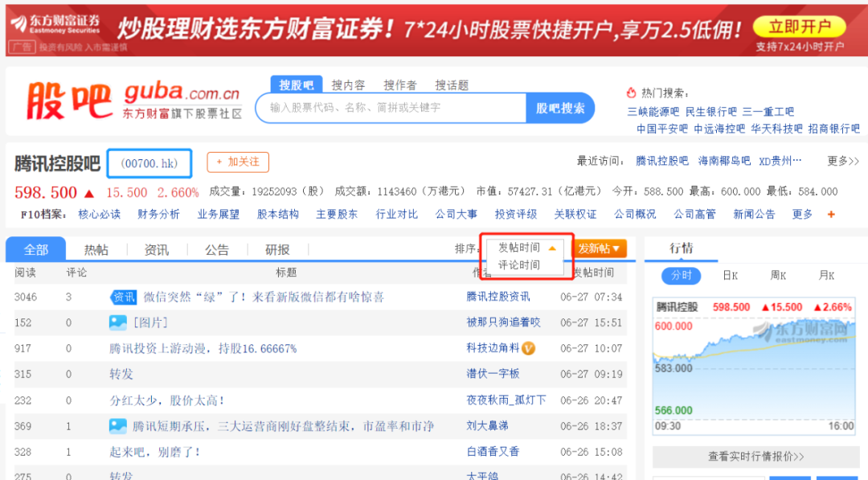Open 海南椰岛吧 recent visit link

[724, 161]
